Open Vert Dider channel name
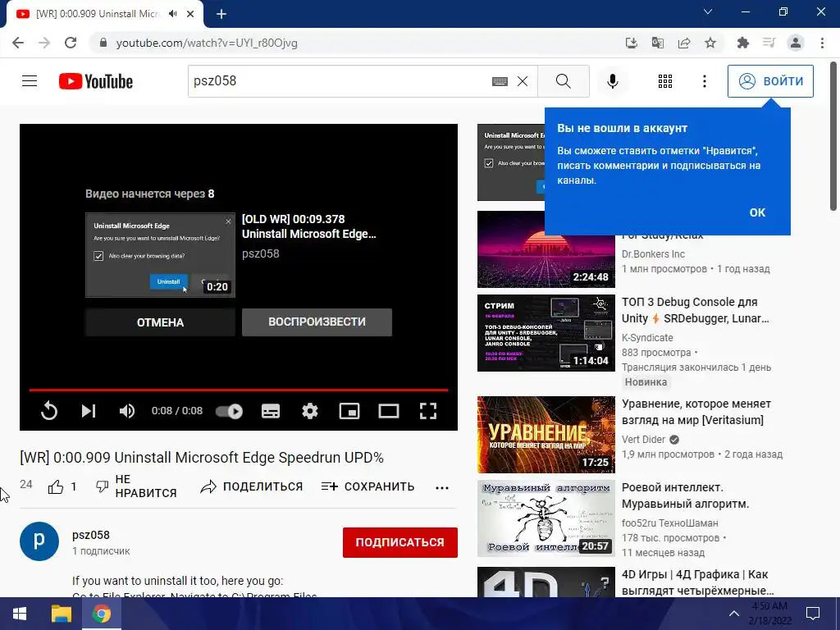Viewport: 840px width, 630px height. coord(643,440)
